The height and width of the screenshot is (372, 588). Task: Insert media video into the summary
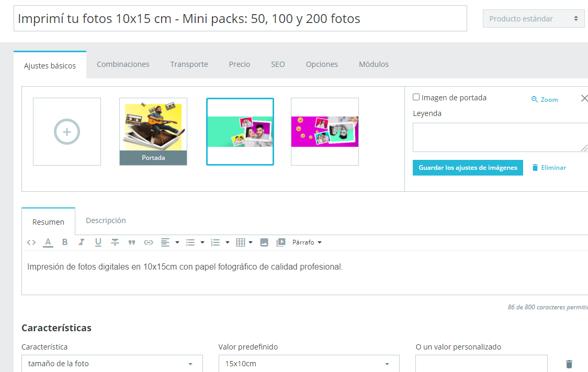pos(281,242)
